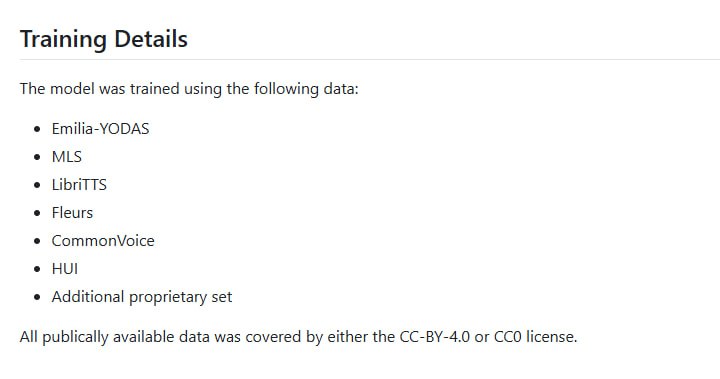Choose the Fleurs dataset entry
This screenshot has height=379, width=720.
(72, 213)
